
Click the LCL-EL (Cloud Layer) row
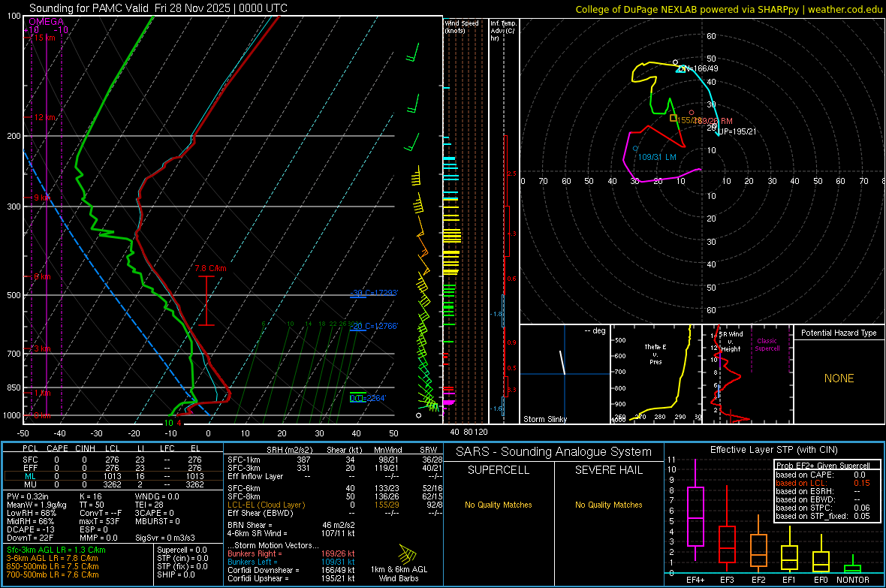pyautogui.click(x=335, y=505)
